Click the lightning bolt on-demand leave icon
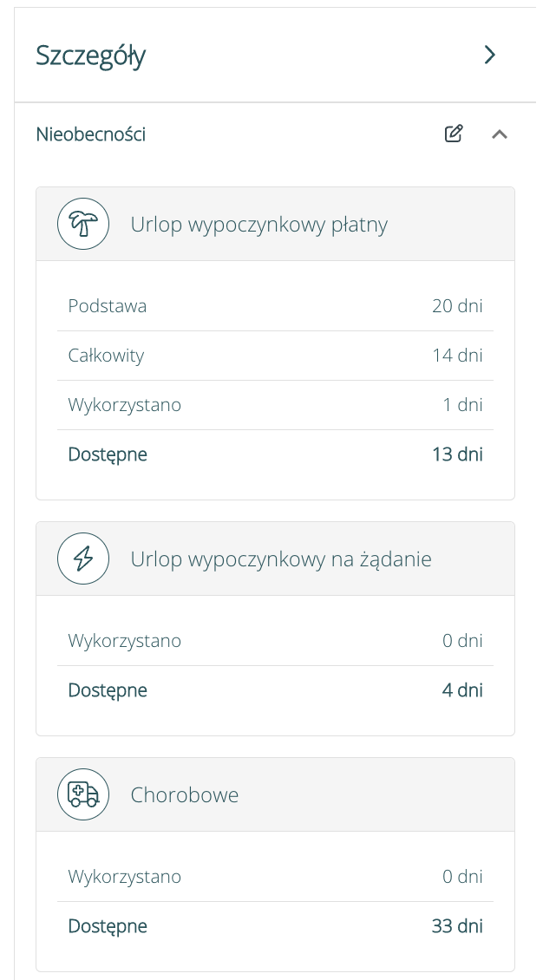 [83, 559]
